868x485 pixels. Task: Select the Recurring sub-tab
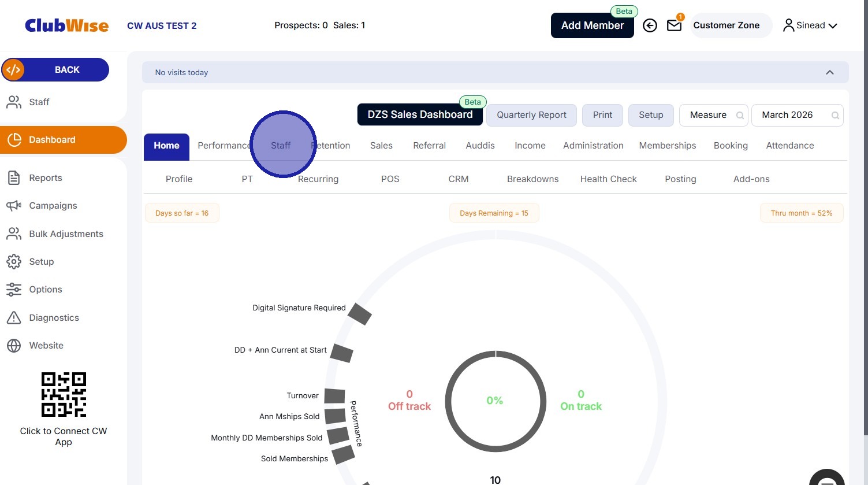pos(318,179)
